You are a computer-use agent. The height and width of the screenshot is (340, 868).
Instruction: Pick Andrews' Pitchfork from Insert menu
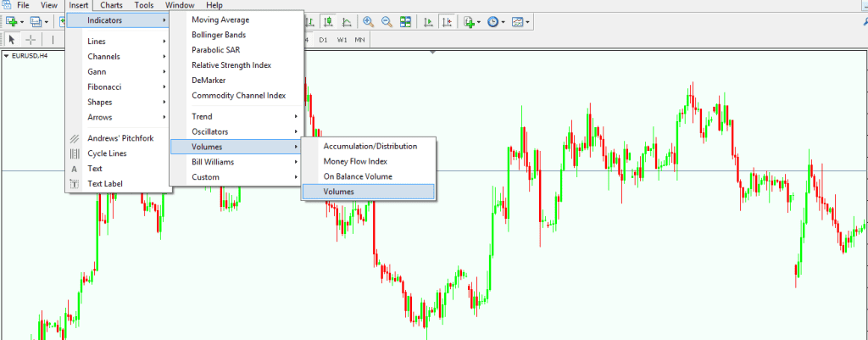pos(120,138)
